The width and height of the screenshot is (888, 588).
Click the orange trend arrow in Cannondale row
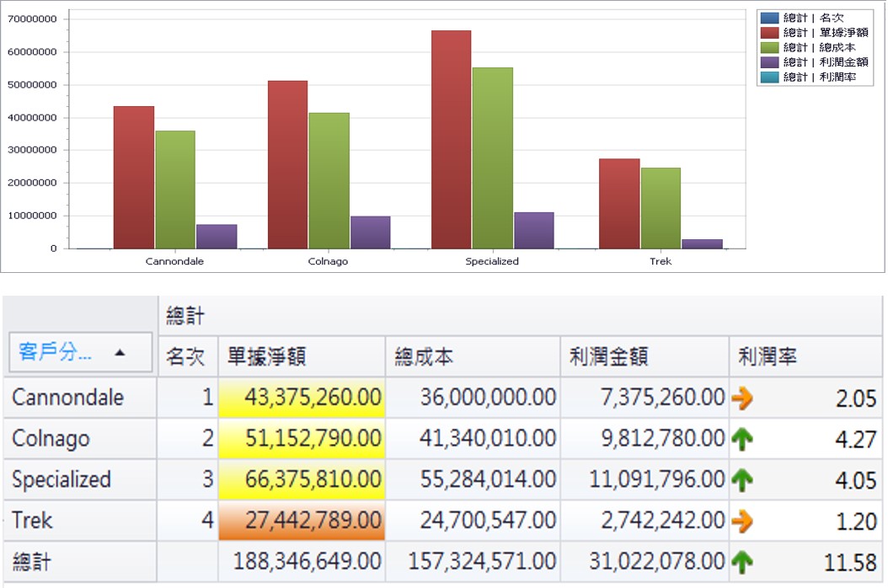coord(742,398)
